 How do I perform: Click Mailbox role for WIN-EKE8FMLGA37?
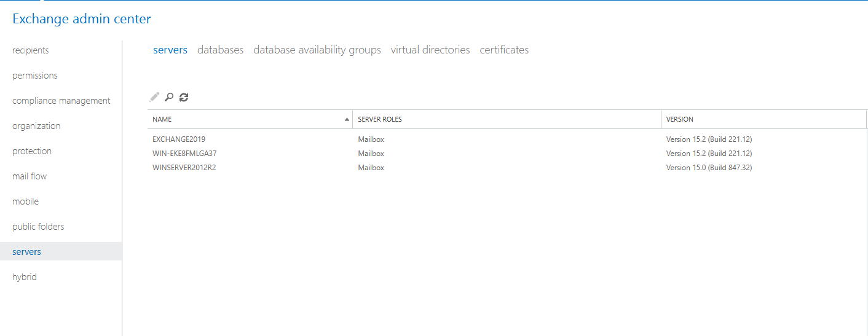tap(371, 154)
